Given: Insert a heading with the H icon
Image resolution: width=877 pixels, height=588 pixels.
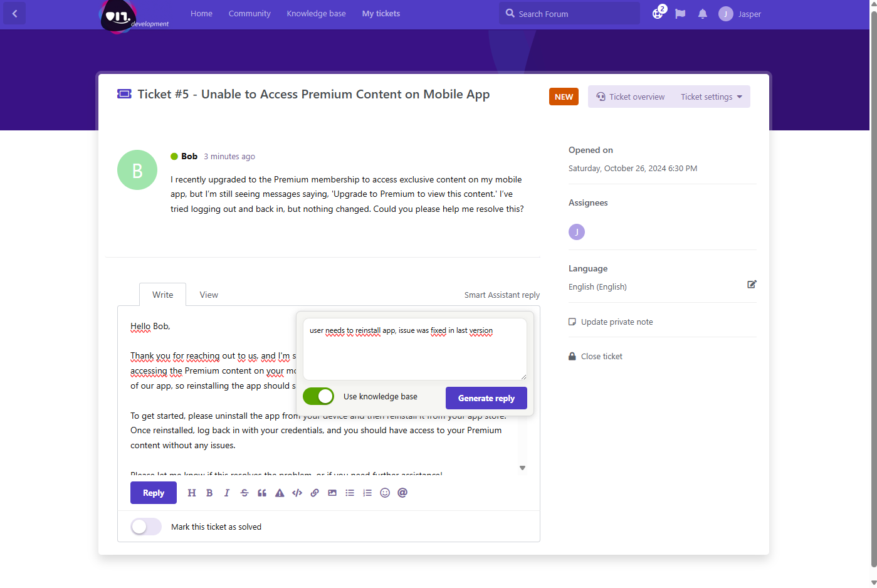Looking at the screenshot, I should (192, 493).
